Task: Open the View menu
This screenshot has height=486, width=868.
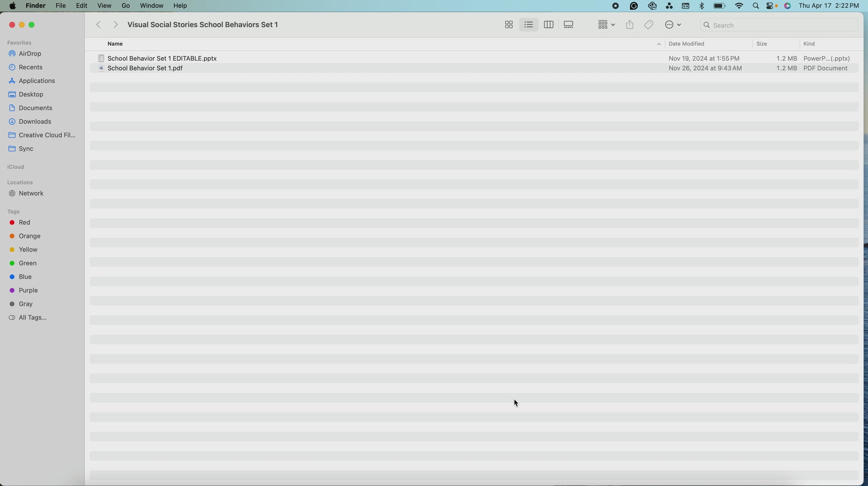Action: coord(104,6)
